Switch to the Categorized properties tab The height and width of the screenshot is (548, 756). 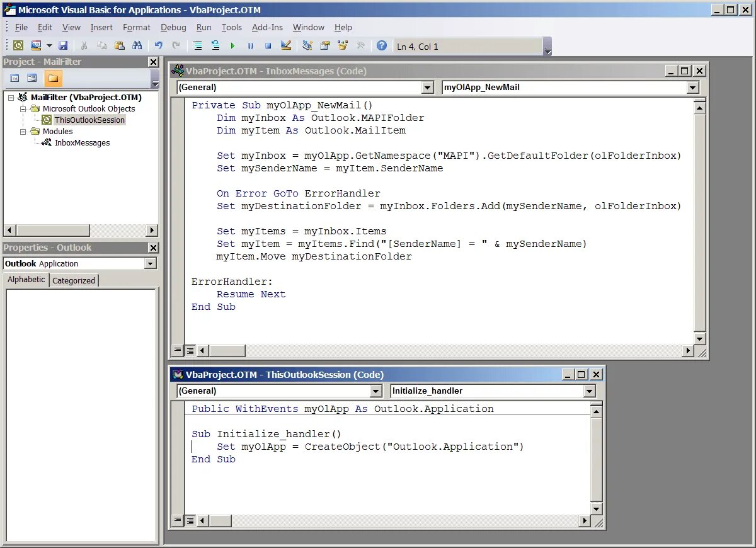74,281
